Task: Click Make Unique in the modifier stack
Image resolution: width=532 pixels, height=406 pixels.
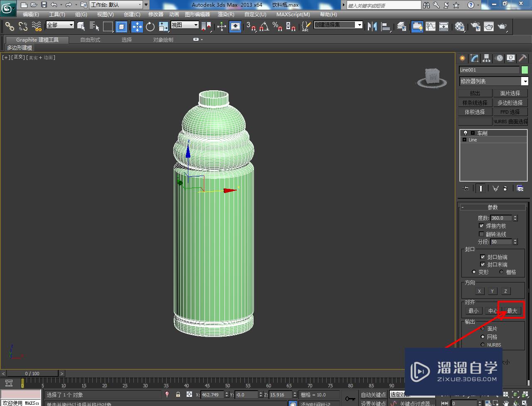Action: point(495,188)
